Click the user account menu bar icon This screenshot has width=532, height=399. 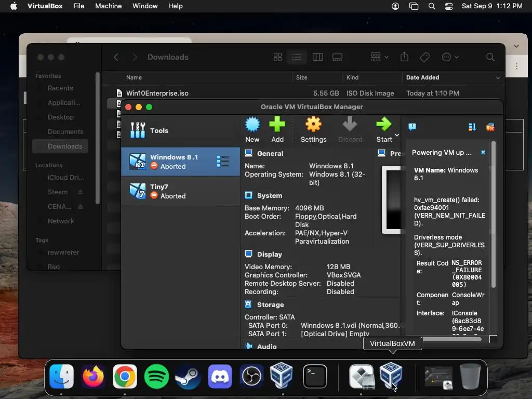395,6
